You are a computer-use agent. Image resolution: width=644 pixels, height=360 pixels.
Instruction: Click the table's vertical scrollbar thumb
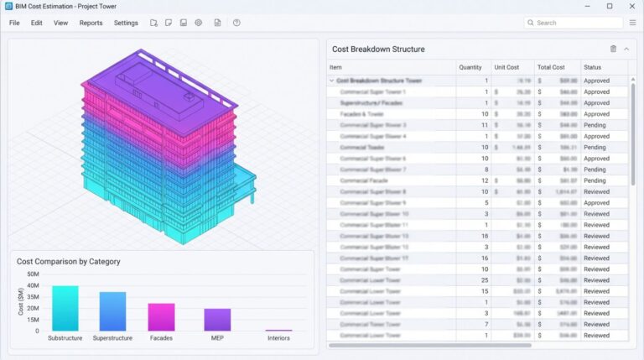point(633,133)
